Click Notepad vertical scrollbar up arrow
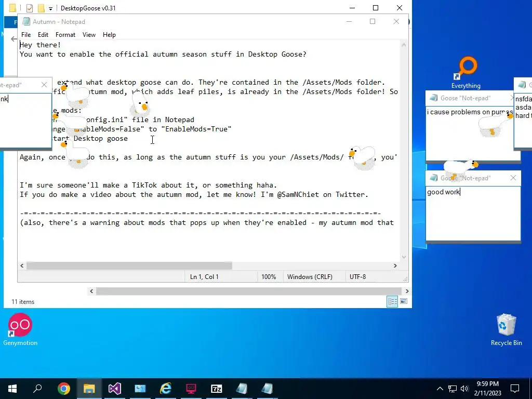The image size is (532, 399). [404, 45]
